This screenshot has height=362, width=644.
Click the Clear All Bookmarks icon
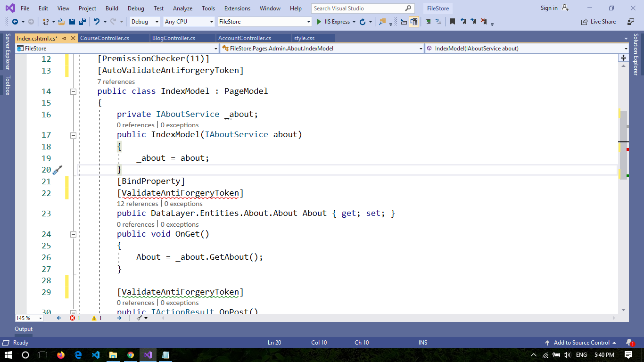point(484,22)
